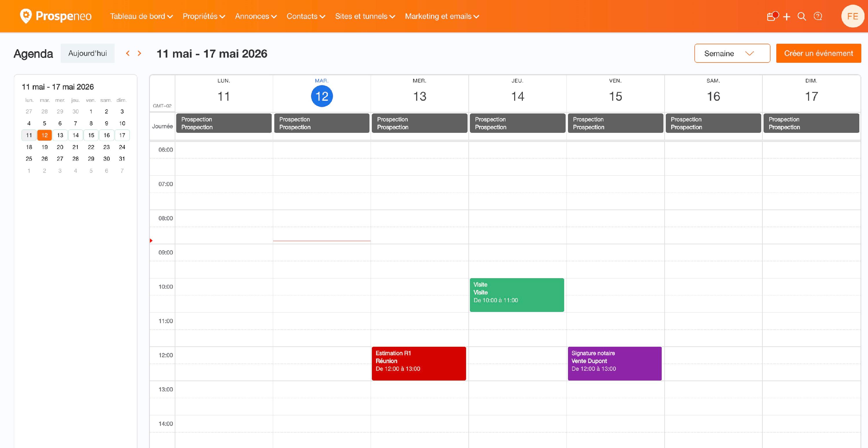Image resolution: width=868 pixels, height=448 pixels.
Task: Pick 11 in the mini calendar
Action: click(29, 135)
